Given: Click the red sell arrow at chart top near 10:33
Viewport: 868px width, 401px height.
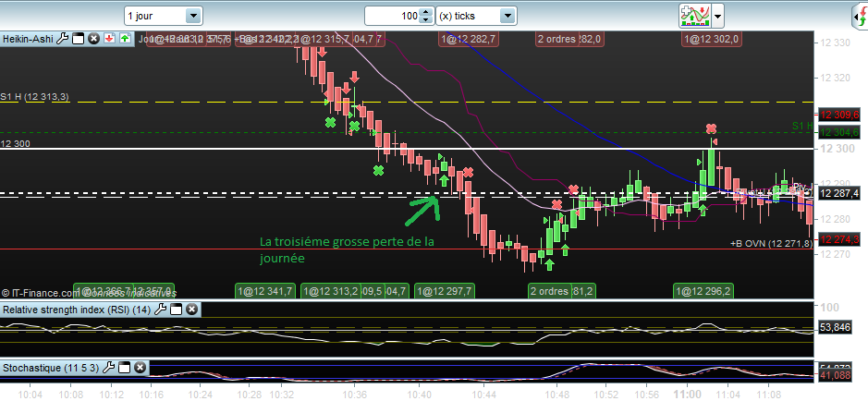Looking at the screenshot, I should coord(323,51).
